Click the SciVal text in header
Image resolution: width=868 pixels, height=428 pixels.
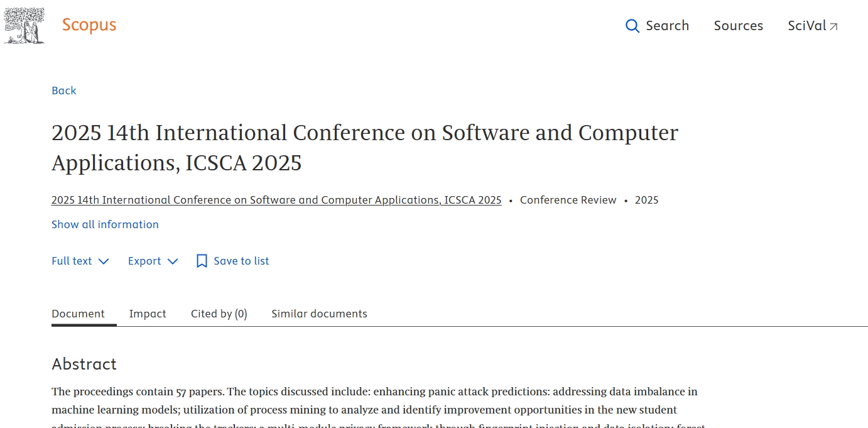tap(806, 26)
